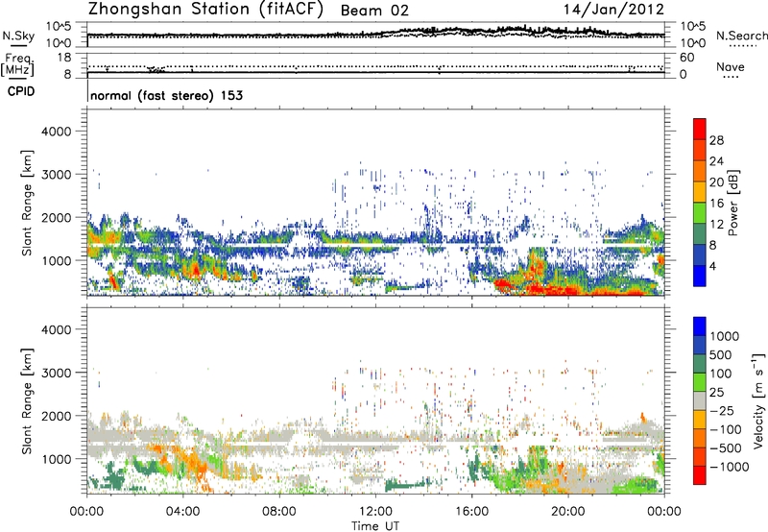Click velocity colorbar tick '1000'
The height and width of the screenshot is (532, 768).
[x=725, y=336]
